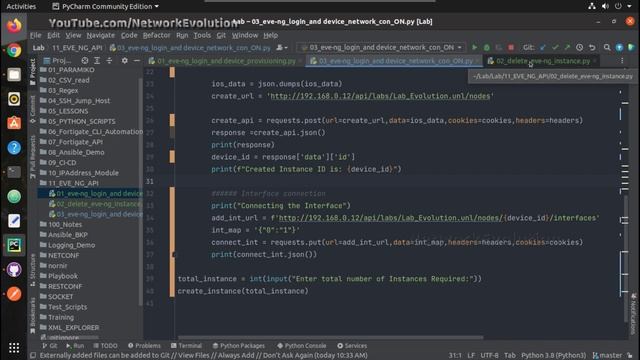Open the Commit tool window stripe button
Screen dimensions: 640x360
(x=33, y=109)
